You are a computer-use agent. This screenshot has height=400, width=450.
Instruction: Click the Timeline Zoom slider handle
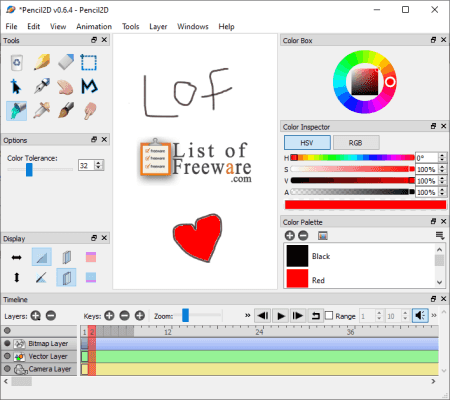185,315
